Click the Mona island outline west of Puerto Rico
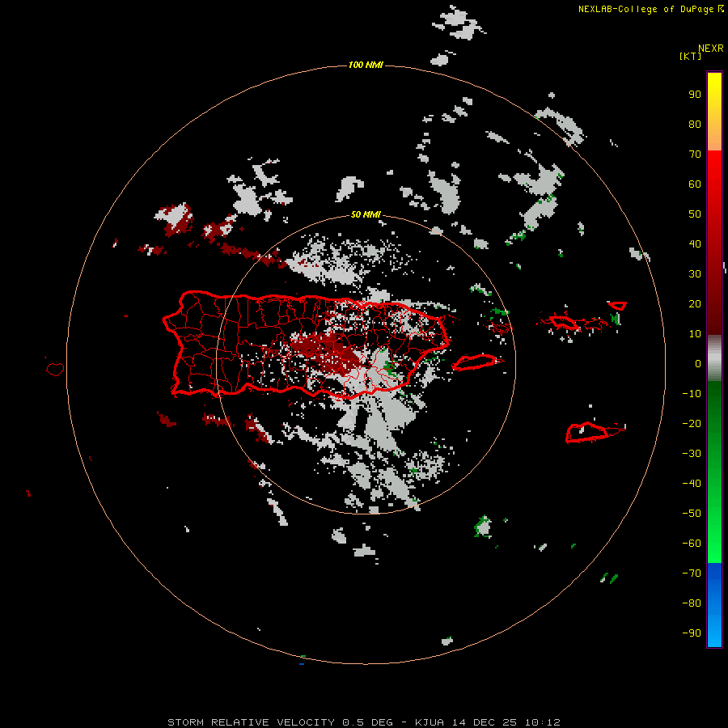The image size is (728, 728). (x=55, y=369)
